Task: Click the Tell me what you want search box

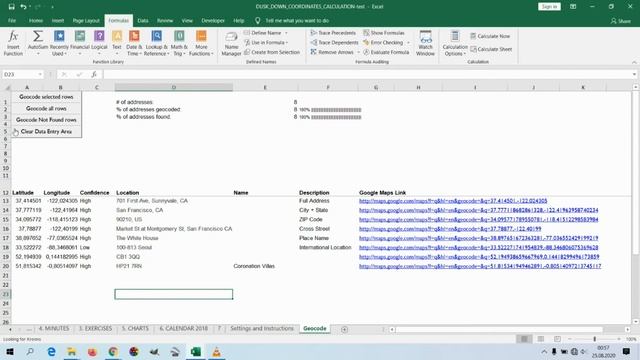Action: [297, 20]
